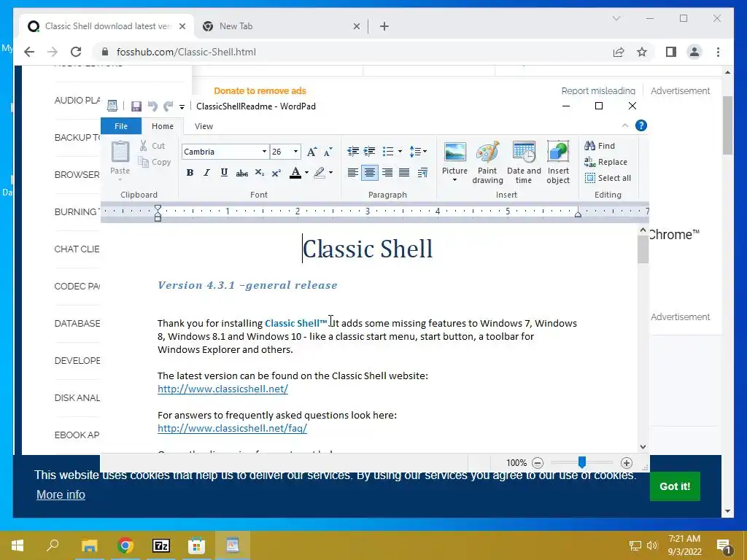Align text right
Image resolution: width=747 pixels, height=560 pixels.
pos(387,172)
